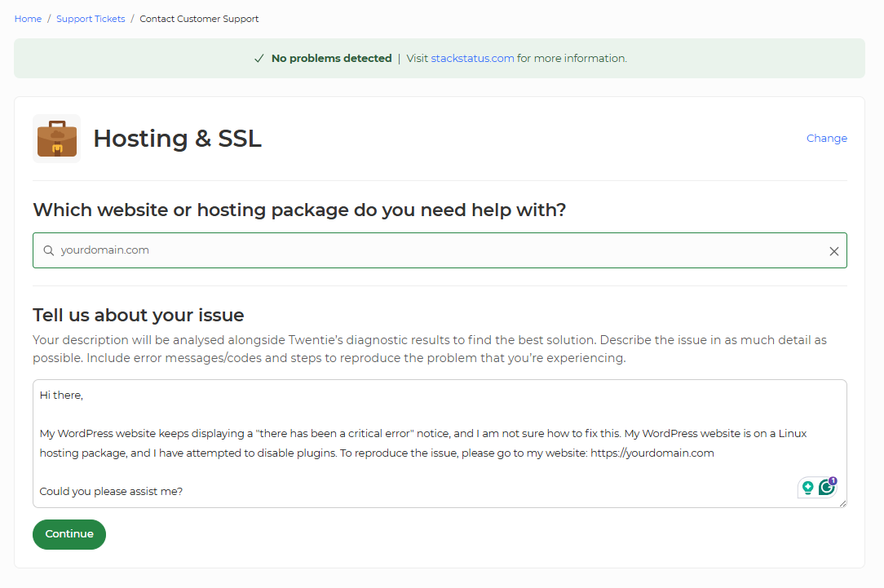Click the magnifying glass search icon
Image resolution: width=884 pixels, height=588 pixels.
click(x=49, y=250)
